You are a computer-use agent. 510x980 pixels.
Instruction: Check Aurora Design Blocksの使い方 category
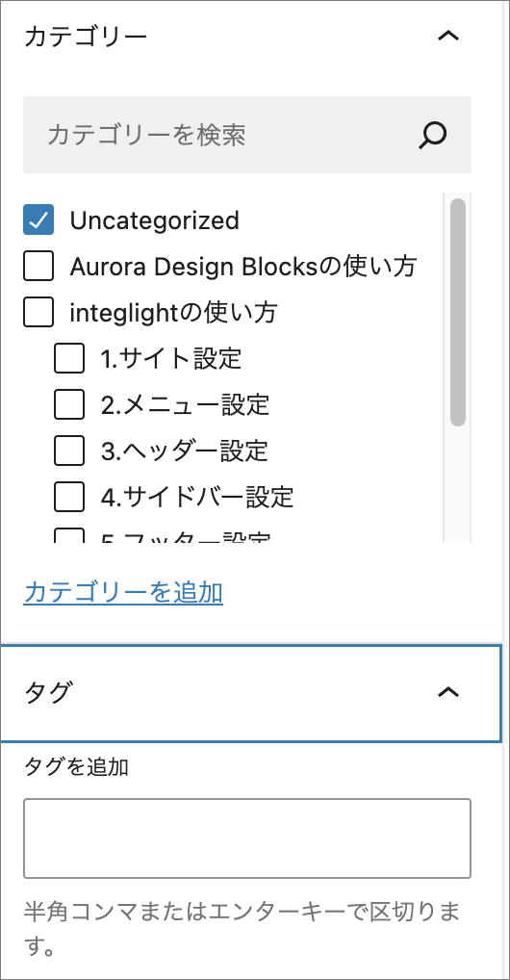(x=38, y=267)
